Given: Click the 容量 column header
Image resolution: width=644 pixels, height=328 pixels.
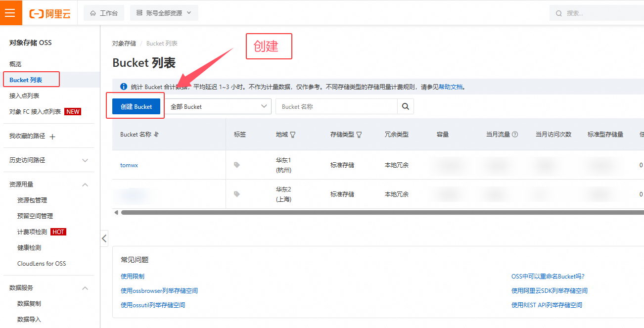Looking at the screenshot, I should [443, 135].
